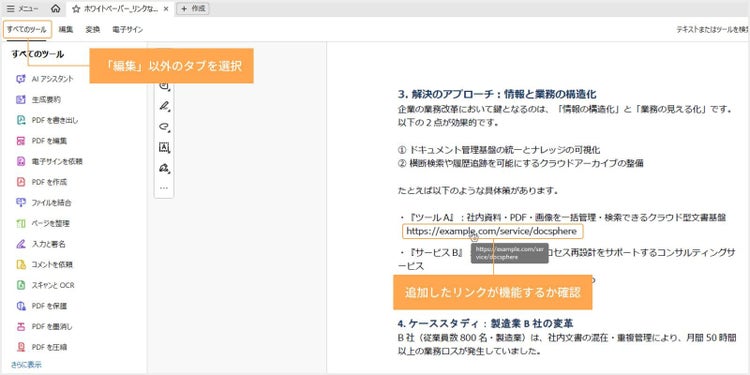Select the すべてのツール tab

pyautogui.click(x=27, y=30)
